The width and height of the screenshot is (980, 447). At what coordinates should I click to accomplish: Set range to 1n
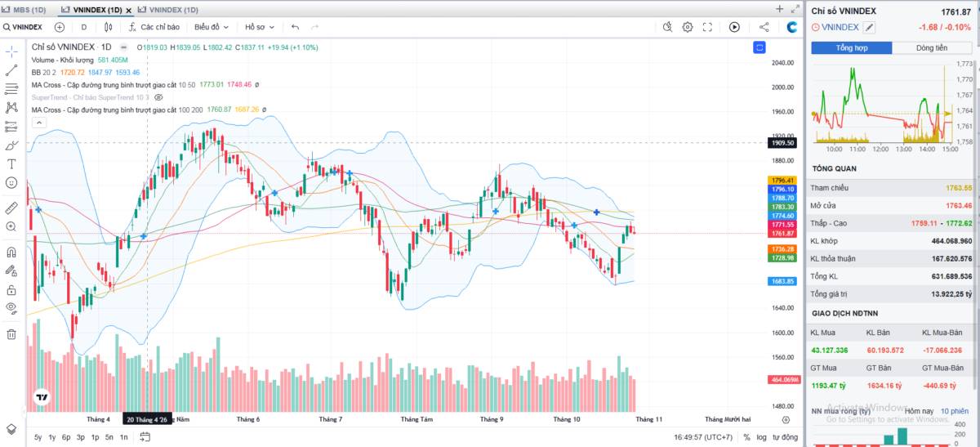(x=124, y=437)
